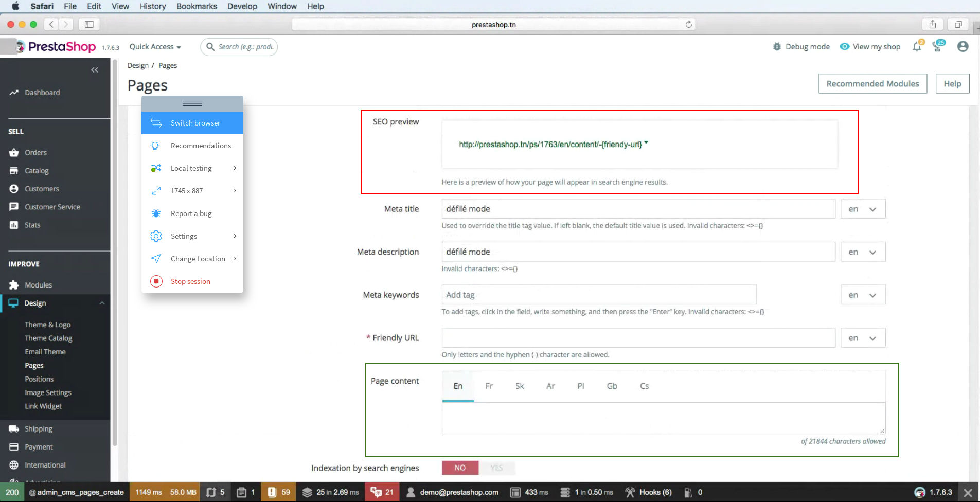This screenshot has width=980, height=502.
Task: Expand Change Location submenu
Action: click(x=235, y=259)
